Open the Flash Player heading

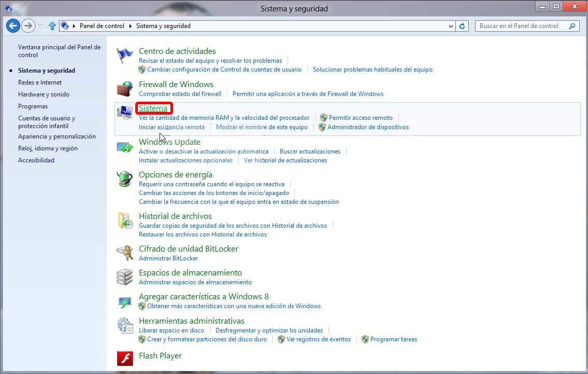pyautogui.click(x=160, y=356)
